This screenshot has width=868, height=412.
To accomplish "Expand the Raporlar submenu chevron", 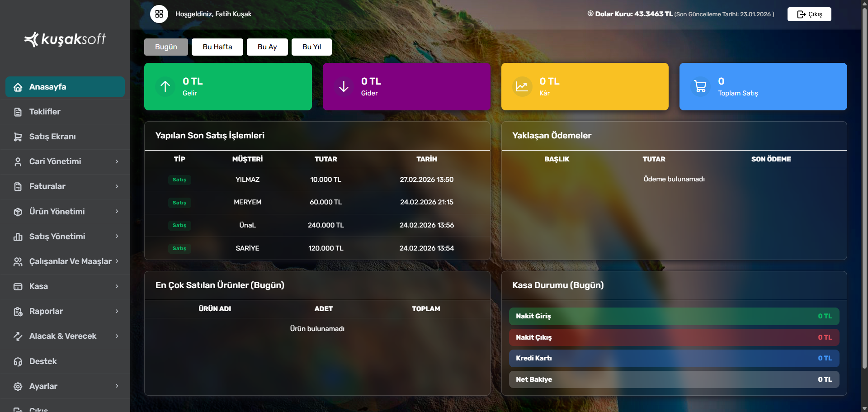I will pyautogui.click(x=117, y=312).
